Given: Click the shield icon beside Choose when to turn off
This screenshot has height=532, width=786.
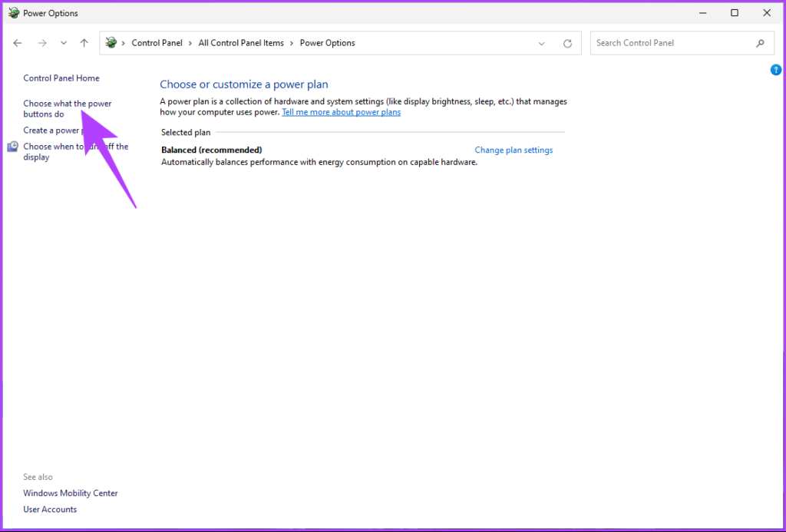Looking at the screenshot, I should (12, 147).
